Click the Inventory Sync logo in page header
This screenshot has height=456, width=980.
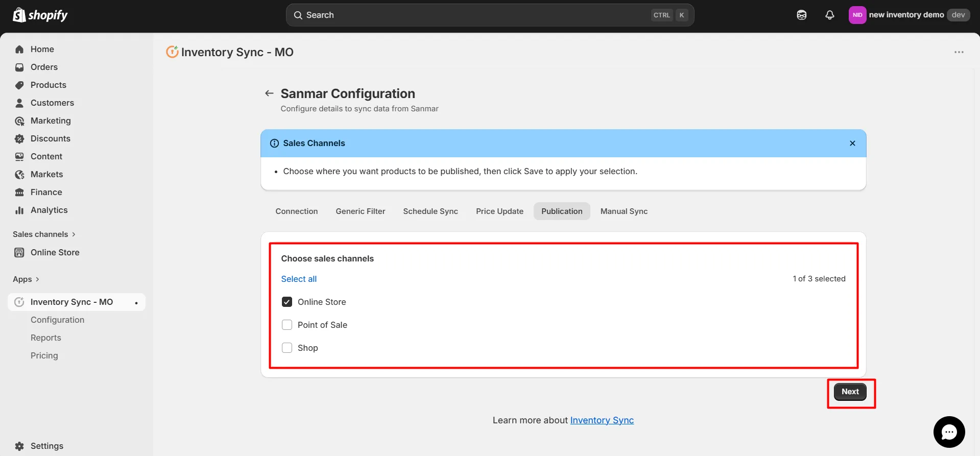pos(172,52)
